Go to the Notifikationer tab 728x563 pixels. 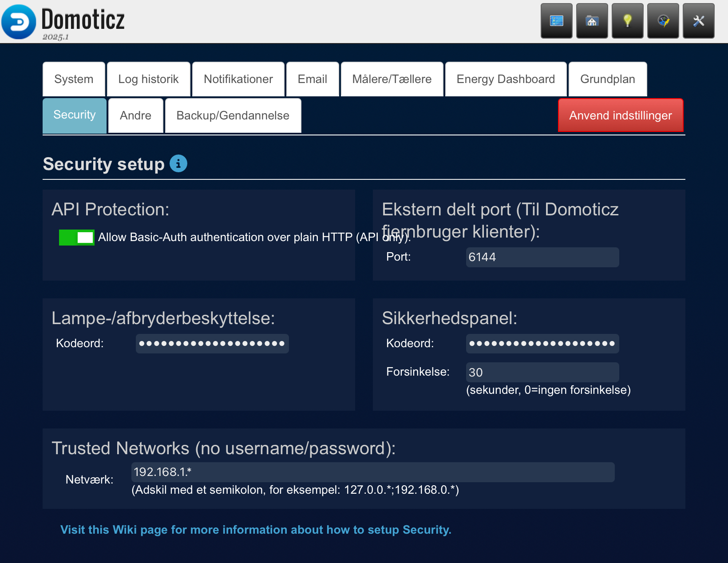[238, 79]
